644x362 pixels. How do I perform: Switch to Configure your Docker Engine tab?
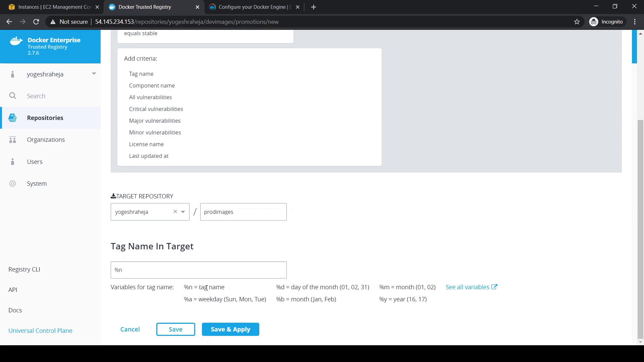point(254,7)
